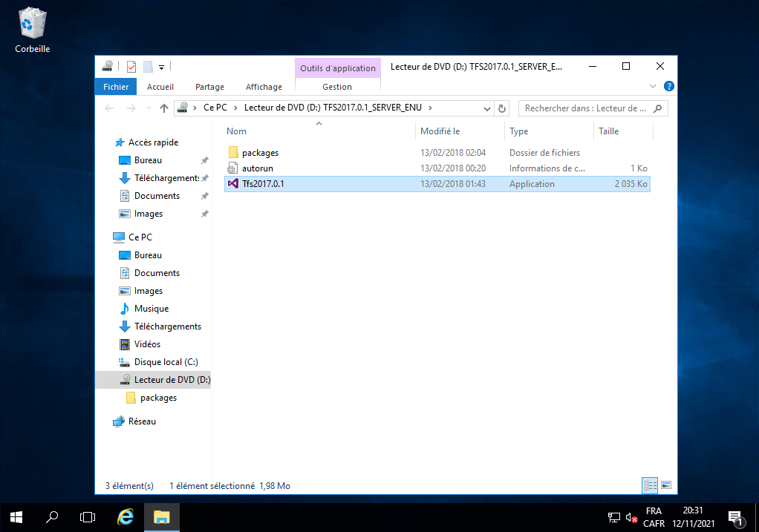759x532 pixels.
Task: Click the Properties icon in quick access toolbar
Action: [131, 67]
